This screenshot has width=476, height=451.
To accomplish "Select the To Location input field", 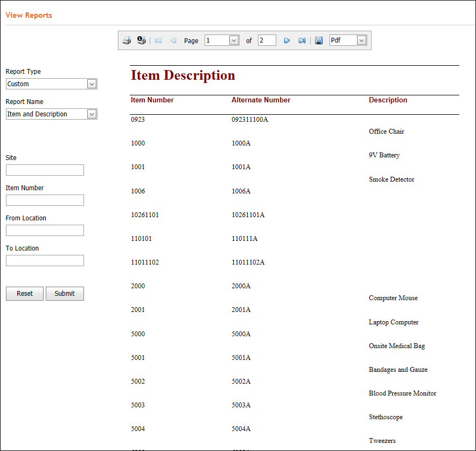I will (x=45, y=261).
